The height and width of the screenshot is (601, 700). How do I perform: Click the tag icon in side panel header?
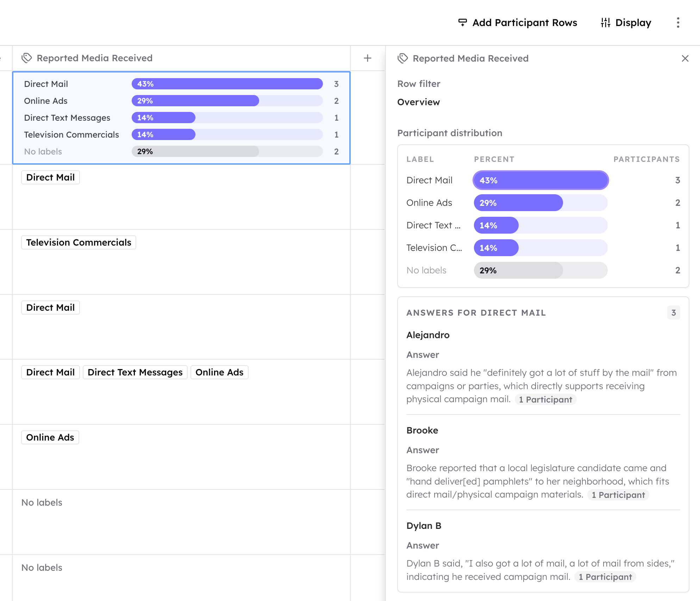(x=403, y=58)
